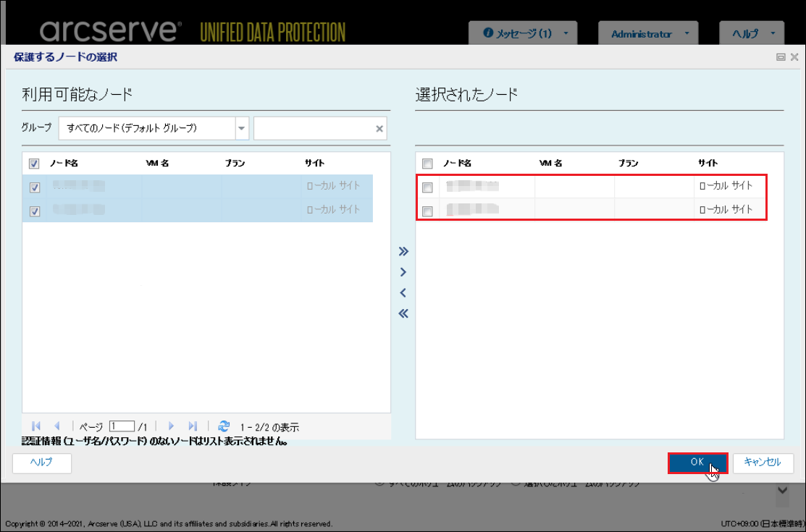Image resolution: width=806 pixels, height=532 pixels.
Task: Click the page number input field
Action: click(x=122, y=426)
